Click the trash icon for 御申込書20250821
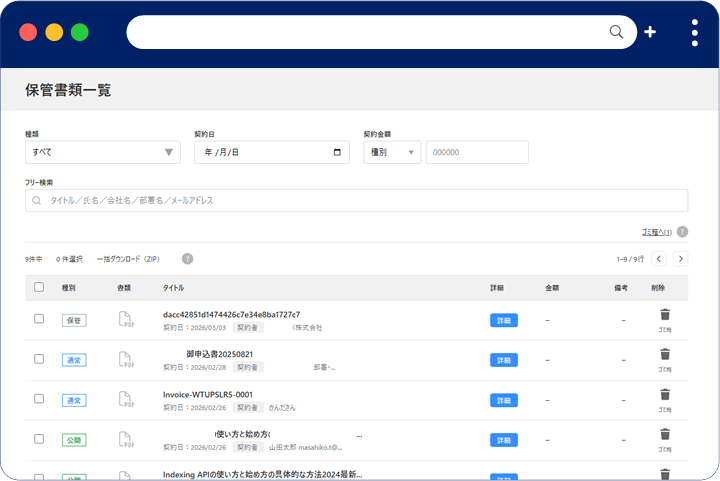 (x=665, y=354)
